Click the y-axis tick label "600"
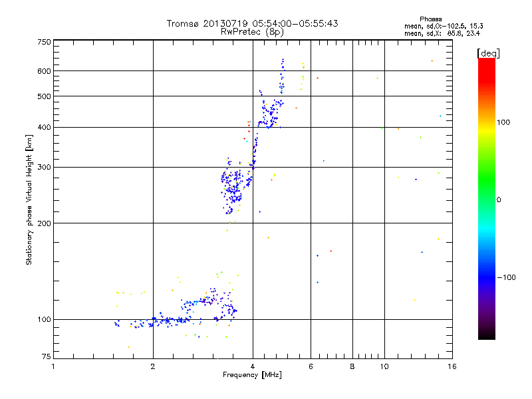 (44, 71)
